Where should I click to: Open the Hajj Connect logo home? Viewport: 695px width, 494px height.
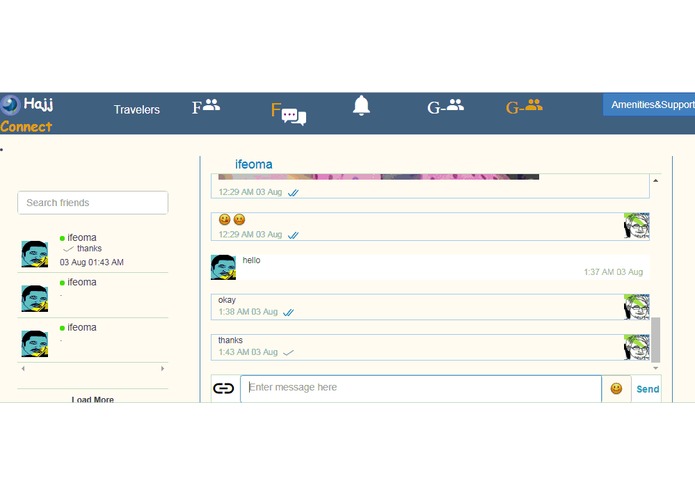[x=27, y=114]
